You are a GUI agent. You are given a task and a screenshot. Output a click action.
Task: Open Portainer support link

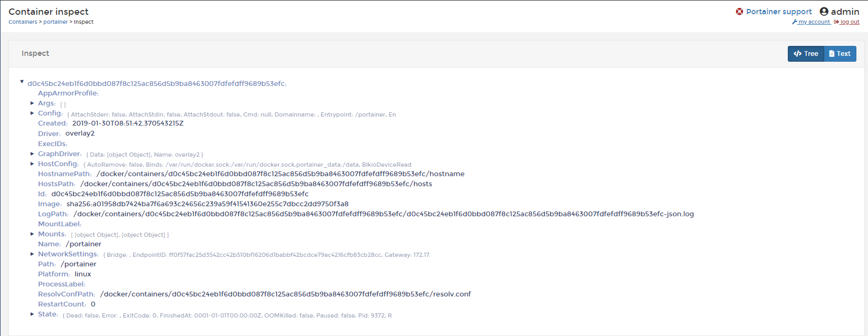point(779,12)
